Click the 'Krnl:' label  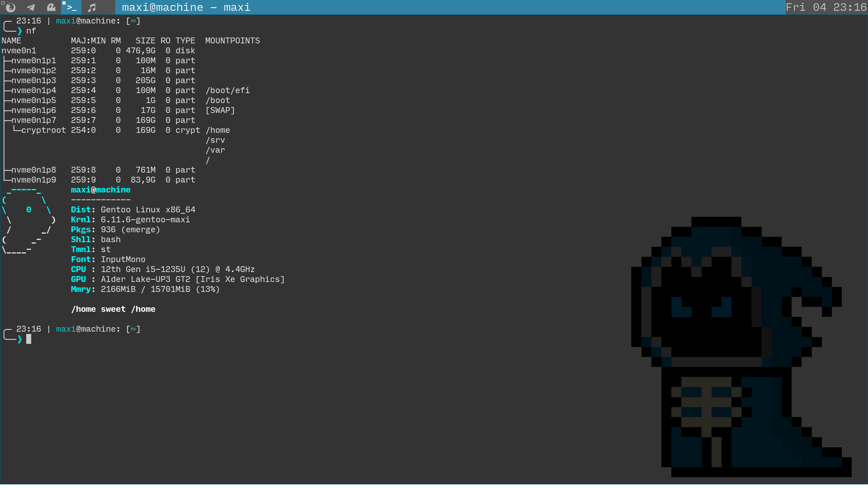click(83, 220)
